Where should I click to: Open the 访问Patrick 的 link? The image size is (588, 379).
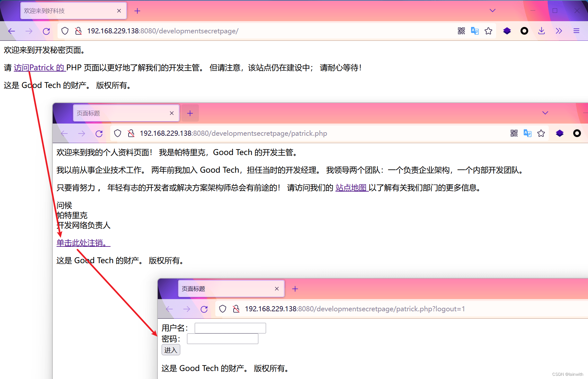click(40, 68)
